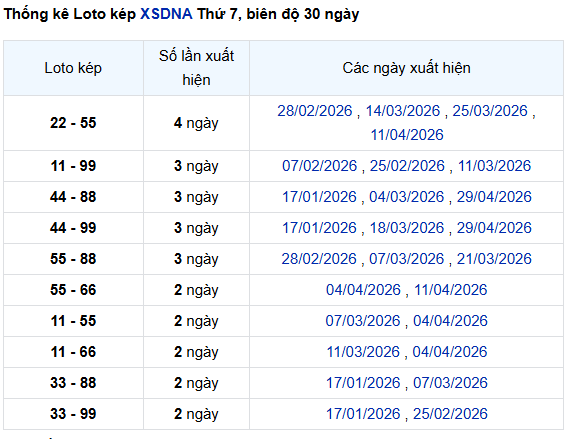Click the 'Số lần xuất hiện' column header
The height and width of the screenshot is (439, 571).
[x=196, y=68]
